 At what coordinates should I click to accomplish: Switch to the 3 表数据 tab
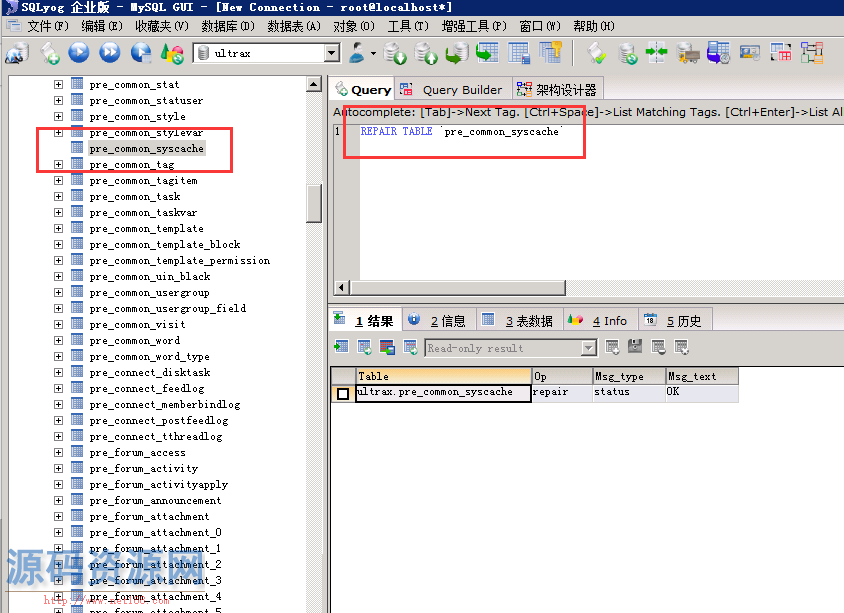point(519,321)
